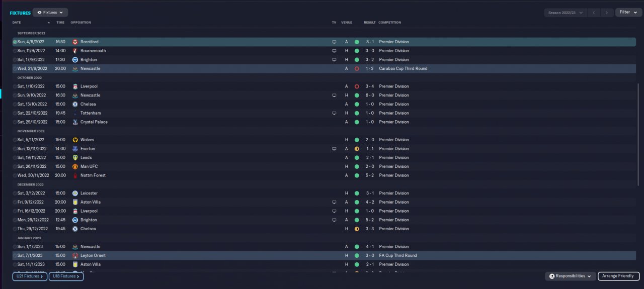The image size is (644, 289).
Task: Open the U18 Fixtures link
Action: 66,276
